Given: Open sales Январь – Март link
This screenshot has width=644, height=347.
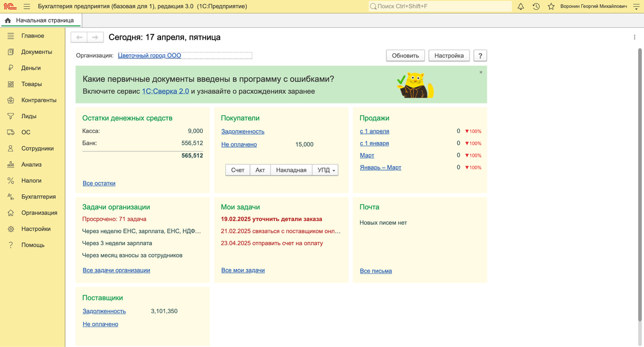Looking at the screenshot, I should [380, 167].
